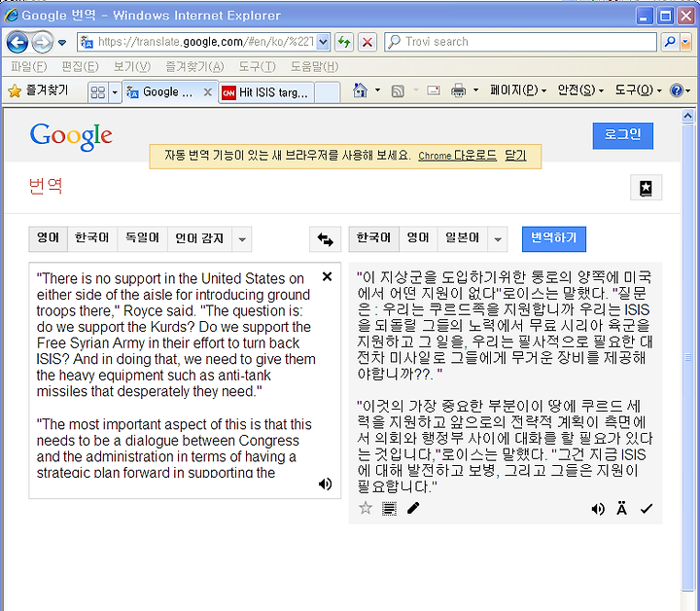Go back with the browser Back arrow
The height and width of the screenshot is (611, 700).
click(x=17, y=43)
